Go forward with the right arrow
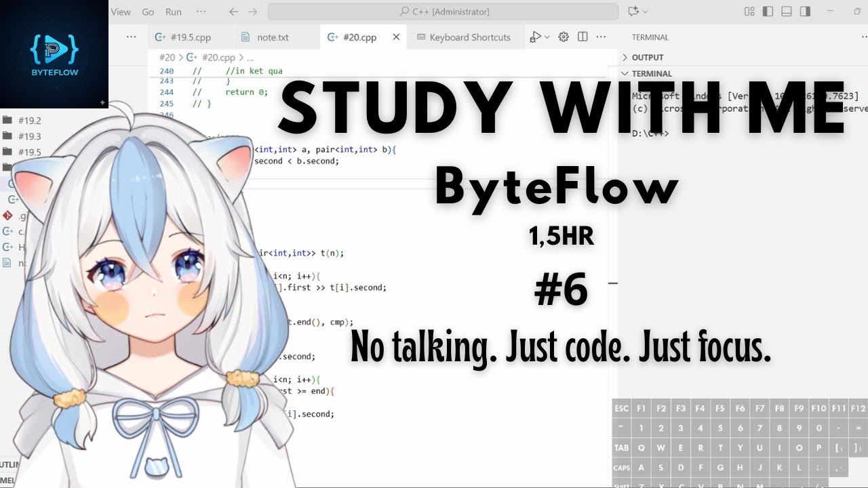Image resolution: width=868 pixels, height=488 pixels. [x=253, y=12]
